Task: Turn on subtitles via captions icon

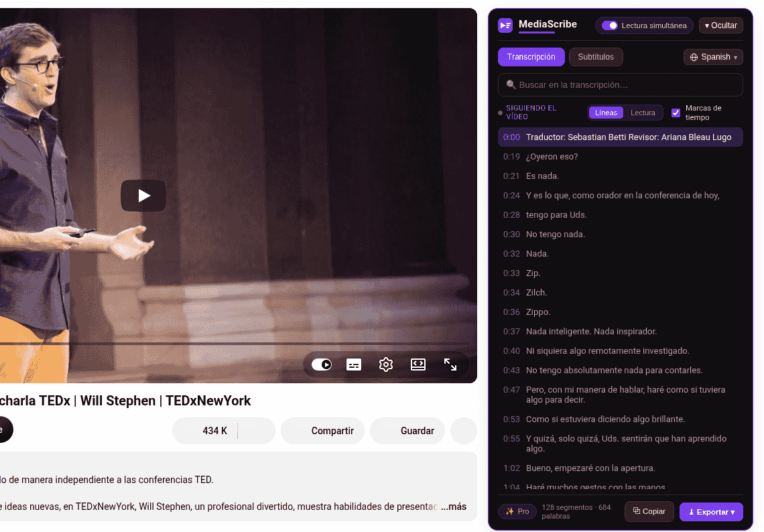Action: coord(354,364)
